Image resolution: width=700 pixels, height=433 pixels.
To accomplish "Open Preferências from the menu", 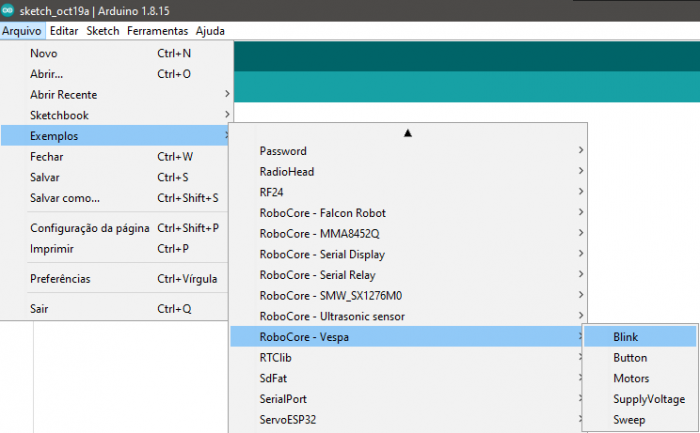I will click(117, 279).
